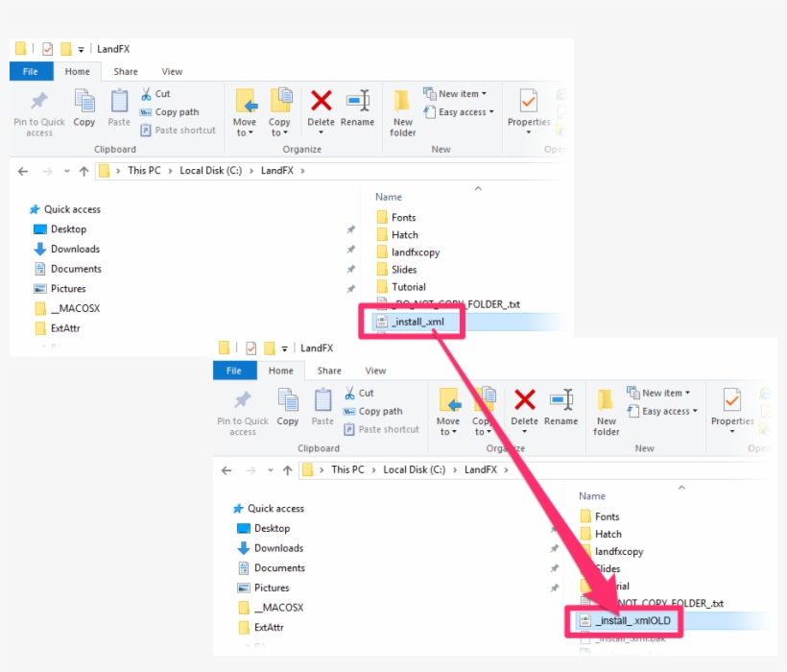787x672 pixels.
Task: Click Copy path in lower window ribbon
Action: point(373,411)
